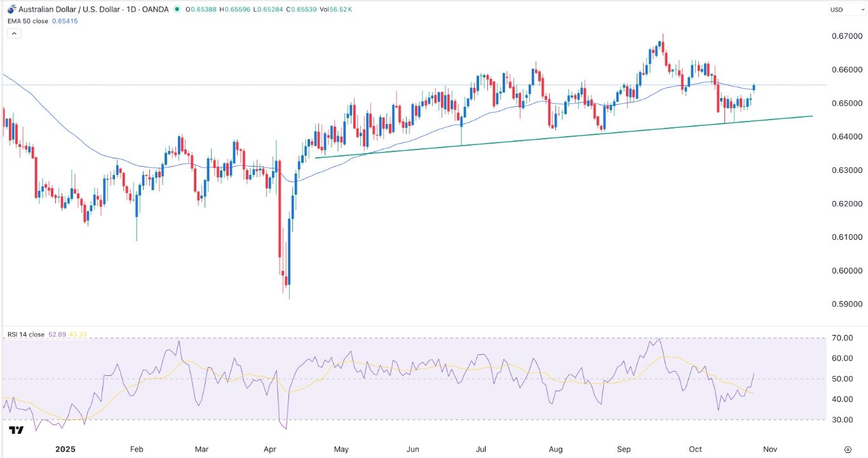This screenshot has height=458, width=868.
Task: Click the RSI value 52.69
Action: [x=56, y=334]
